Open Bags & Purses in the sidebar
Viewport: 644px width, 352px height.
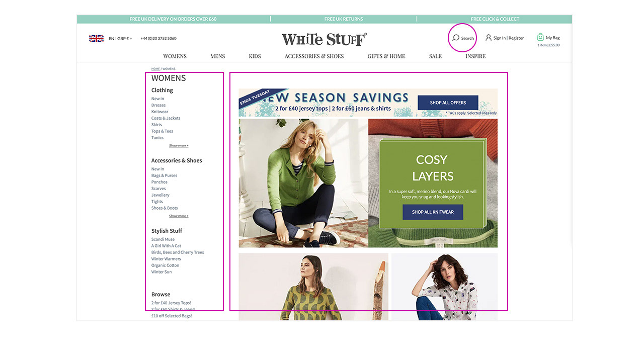(165, 175)
